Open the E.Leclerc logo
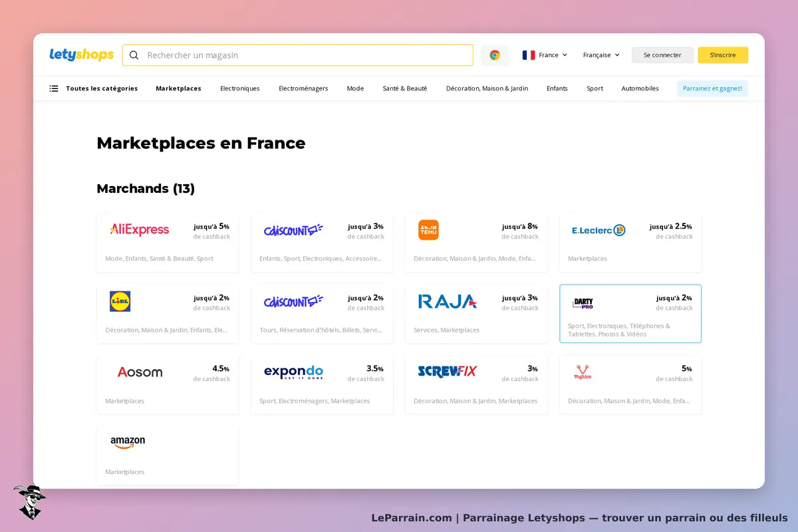Viewport: 798px width, 532px height. coord(598,230)
